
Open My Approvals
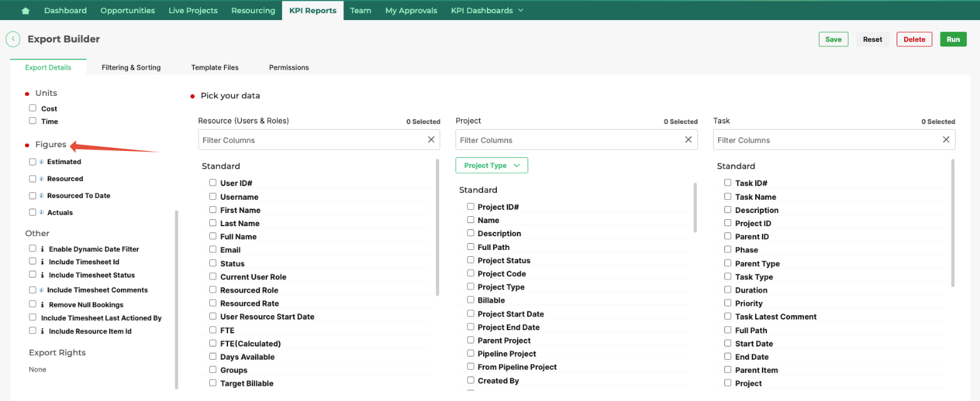pos(411,11)
